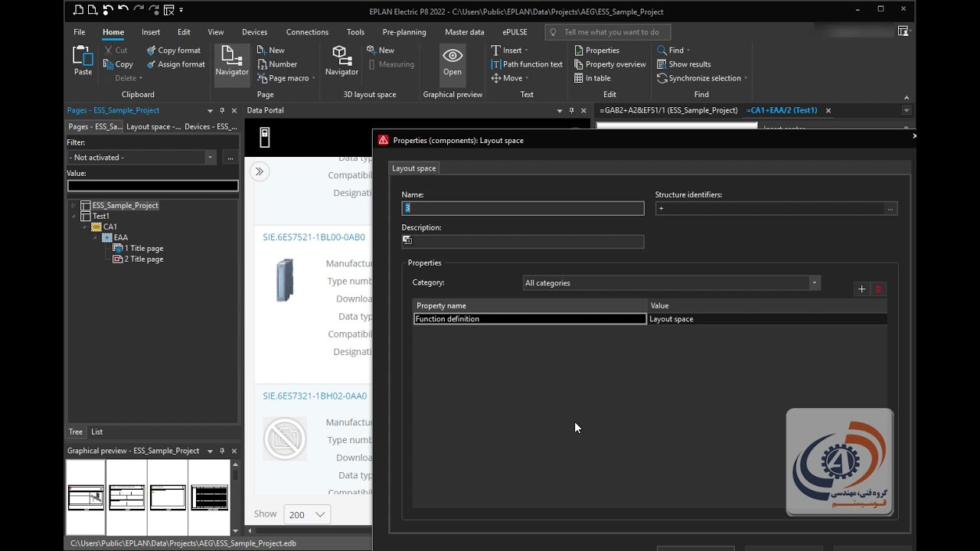Open Property overview
The height and width of the screenshot is (551, 980).
(x=609, y=64)
